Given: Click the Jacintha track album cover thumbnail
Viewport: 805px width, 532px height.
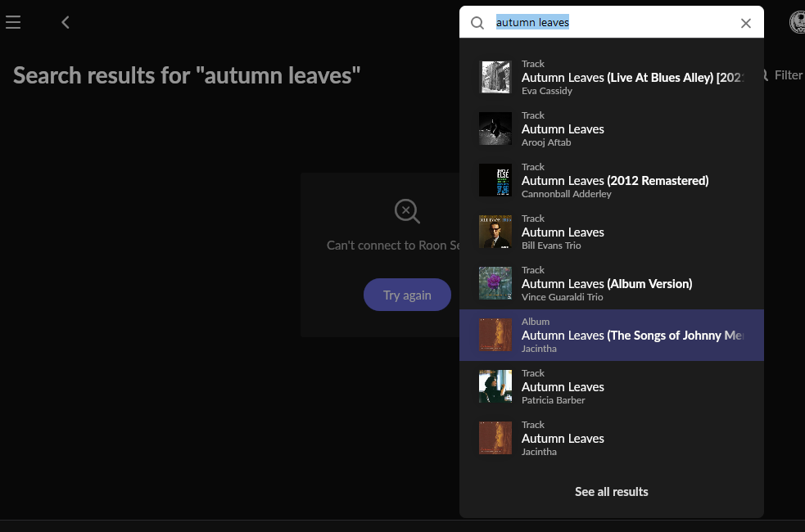Looking at the screenshot, I should (495, 438).
